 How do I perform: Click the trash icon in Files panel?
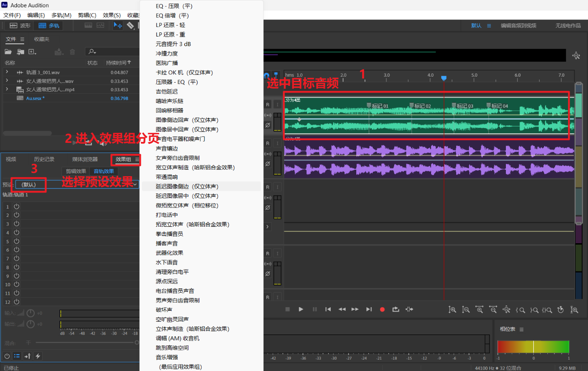tap(72, 52)
